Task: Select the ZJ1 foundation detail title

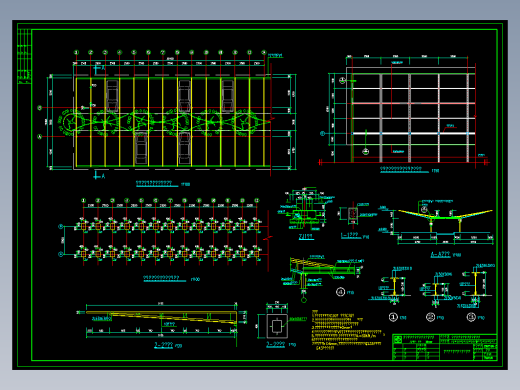Action: coord(306,237)
